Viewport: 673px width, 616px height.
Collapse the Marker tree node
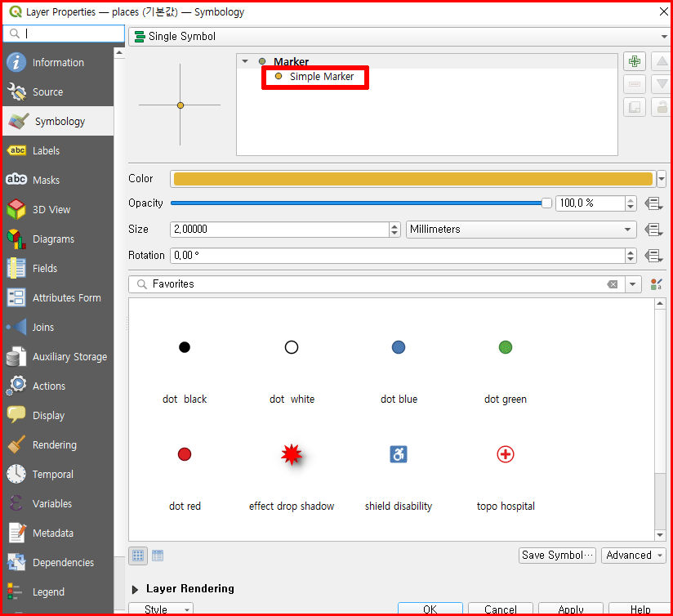pyautogui.click(x=245, y=61)
